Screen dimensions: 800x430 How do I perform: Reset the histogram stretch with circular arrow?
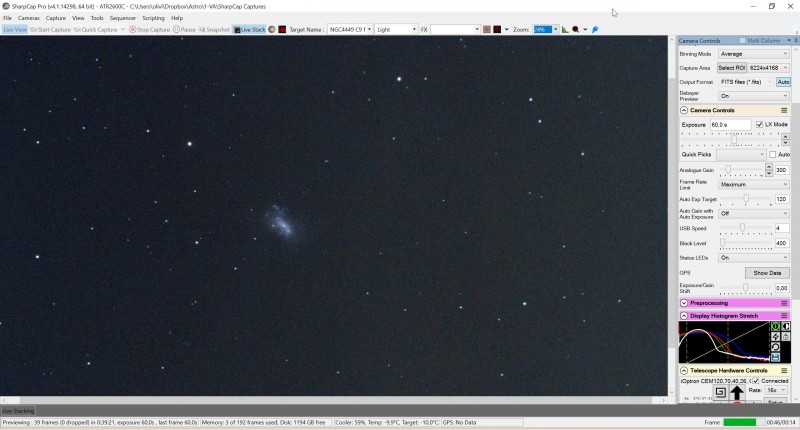click(x=775, y=347)
